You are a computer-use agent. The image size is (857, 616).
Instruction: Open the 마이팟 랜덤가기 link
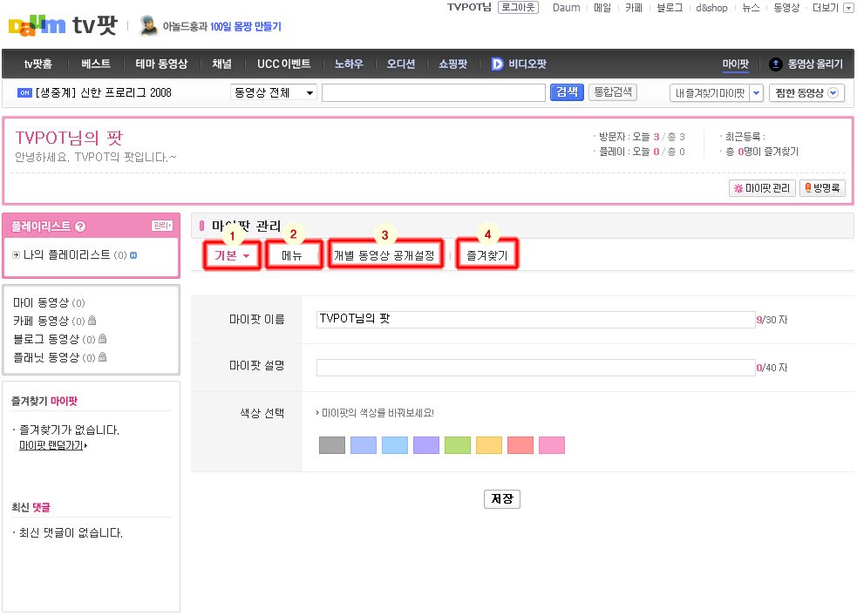point(53,445)
